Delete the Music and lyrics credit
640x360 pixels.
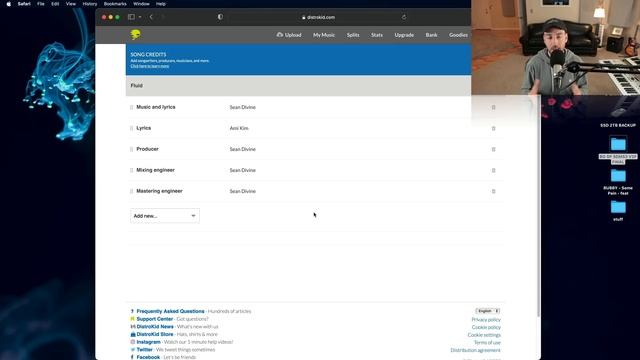click(493, 107)
